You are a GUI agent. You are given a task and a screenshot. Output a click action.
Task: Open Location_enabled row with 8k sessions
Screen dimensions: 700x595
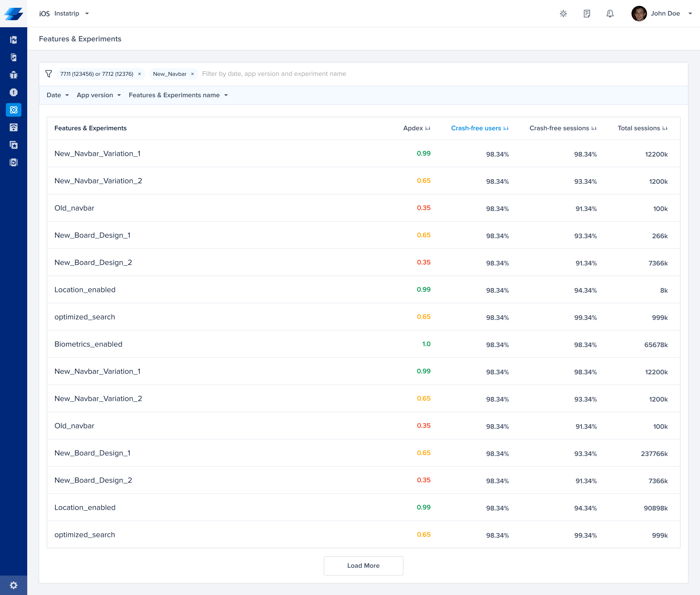click(363, 290)
